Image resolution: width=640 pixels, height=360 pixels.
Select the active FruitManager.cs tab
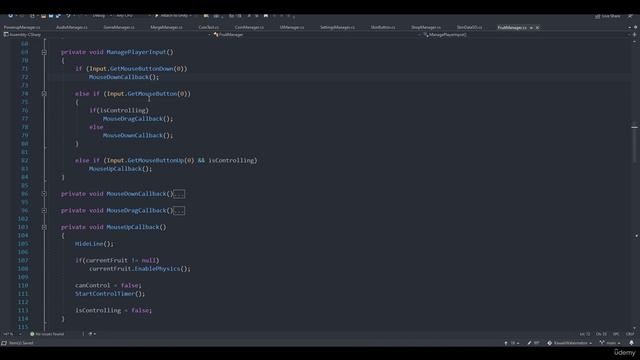pyautogui.click(x=512, y=27)
